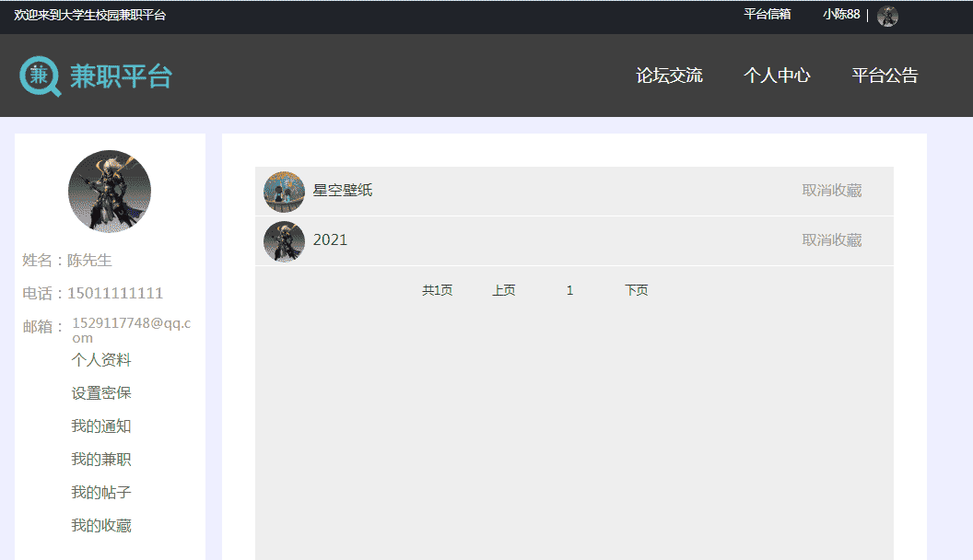Go to next page with 下页
The width and height of the screenshot is (973, 560).
coord(636,291)
